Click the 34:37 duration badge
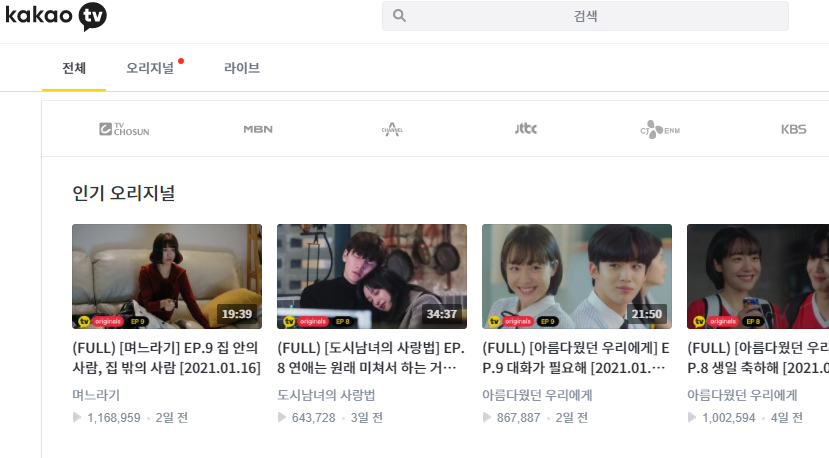This screenshot has width=829, height=458. pos(442,314)
